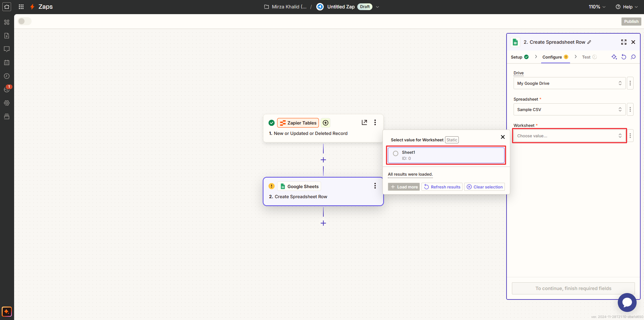Add step below Google Sheets with plus
644x320 pixels.
coord(323,223)
